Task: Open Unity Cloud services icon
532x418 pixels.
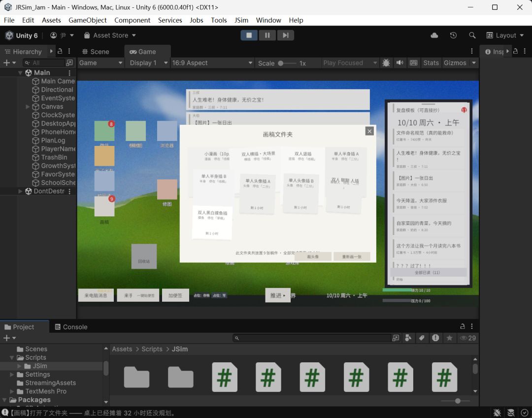Action: (x=434, y=35)
